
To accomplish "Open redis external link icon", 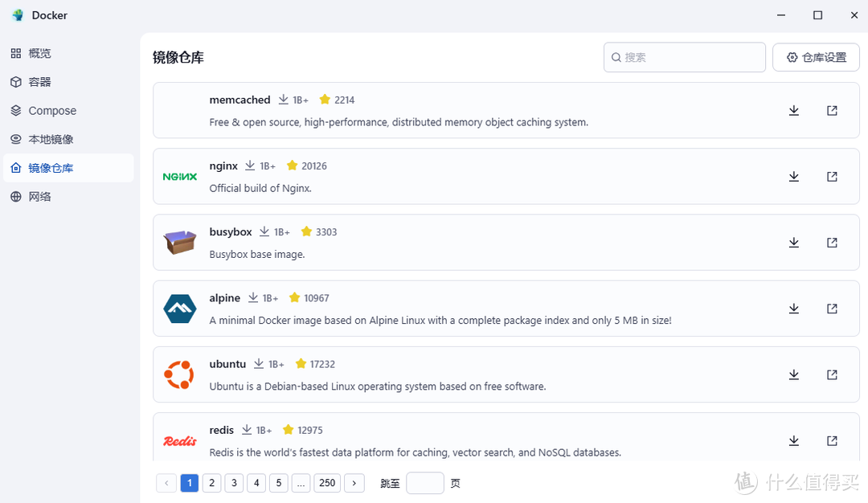I will [832, 440].
